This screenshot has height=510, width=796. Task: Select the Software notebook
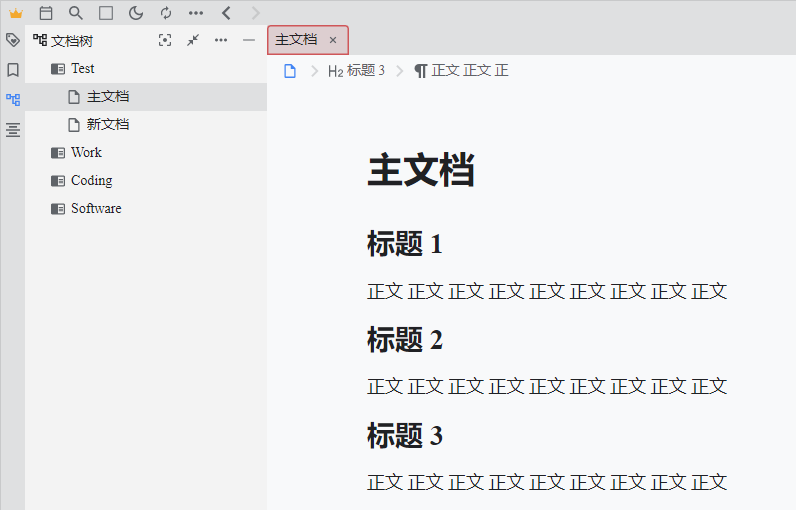146,208
